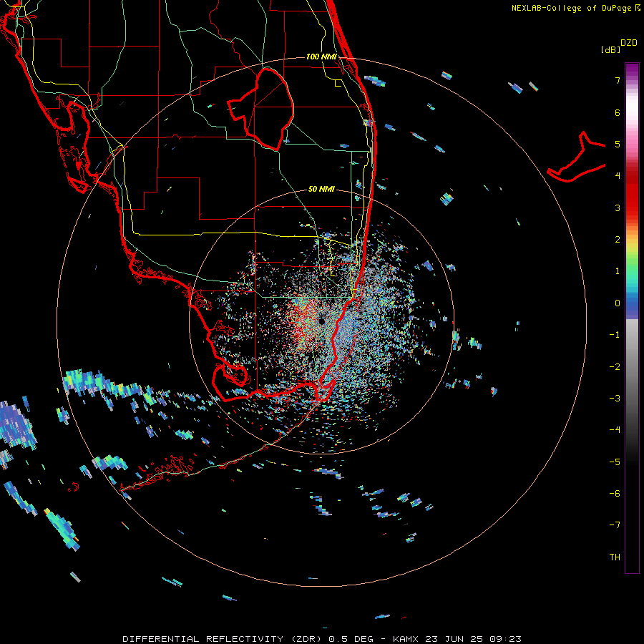Click the ZDR color scale bar
The width and height of the screenshot is (644, 644).
[x=632, y=318]
